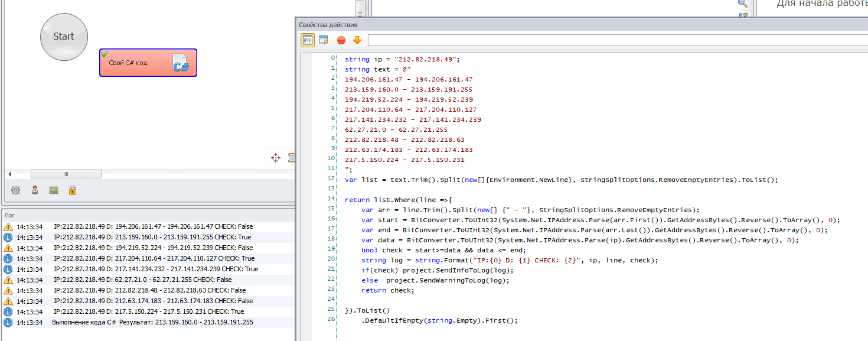Click the table view icon in action properties
This screenshot has width=868, height=341.
click(x=308, y=40)
